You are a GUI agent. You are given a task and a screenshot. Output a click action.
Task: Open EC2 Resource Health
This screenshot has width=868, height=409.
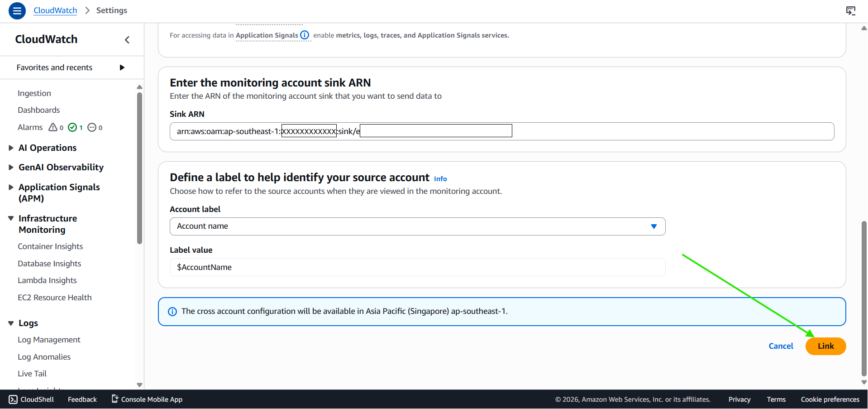55,298
